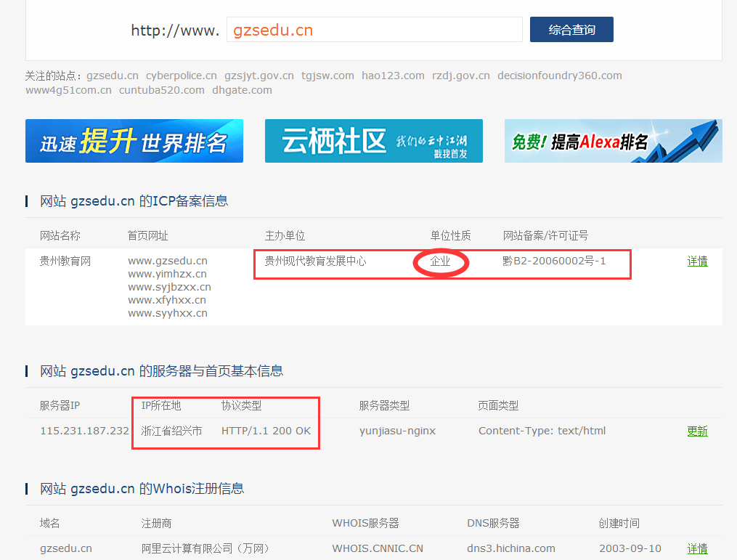
Task: Click 更新 link in the server info row
Action: coord(697,431)
